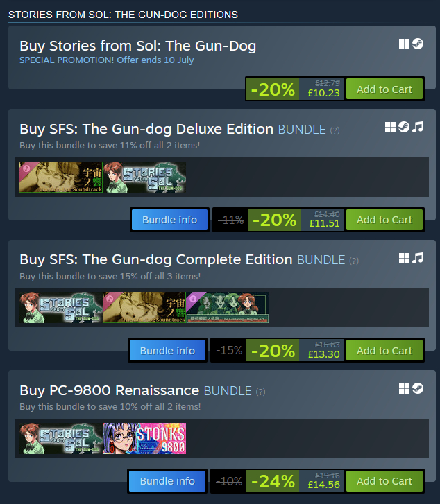The image size is (440, 504).
Task: Click Steam icon on Deluxe Edition bundle
Action: [x=404, y=128]
